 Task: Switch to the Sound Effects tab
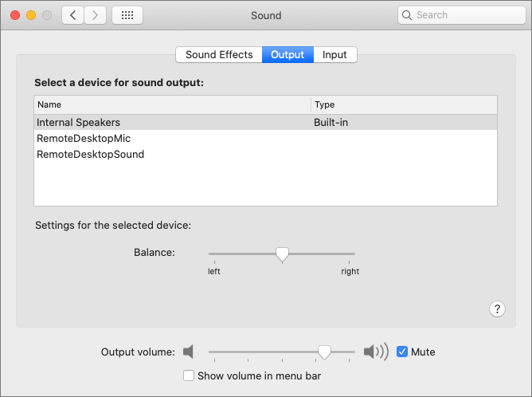click(x=219, y=55)
